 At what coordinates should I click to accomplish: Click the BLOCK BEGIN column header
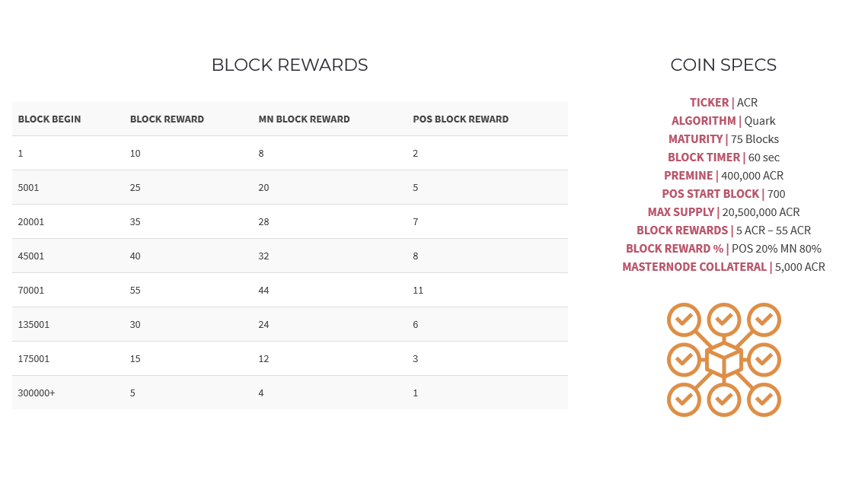pyautogui.click(x=49, y=119)
